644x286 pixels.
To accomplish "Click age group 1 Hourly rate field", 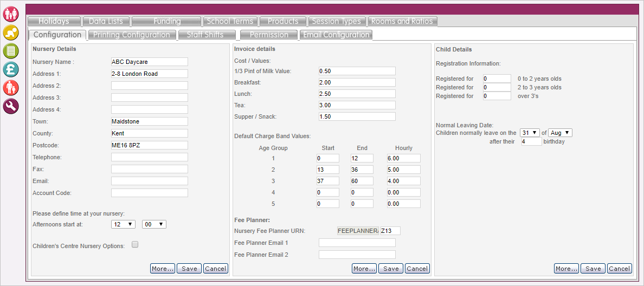I will 404,158.
